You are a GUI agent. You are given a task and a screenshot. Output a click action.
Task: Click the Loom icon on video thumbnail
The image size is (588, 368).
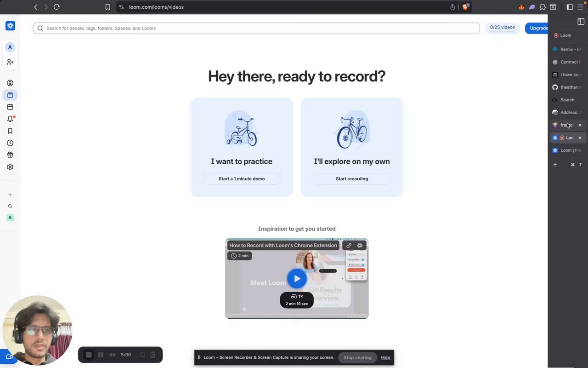click(x=360, y=245)
